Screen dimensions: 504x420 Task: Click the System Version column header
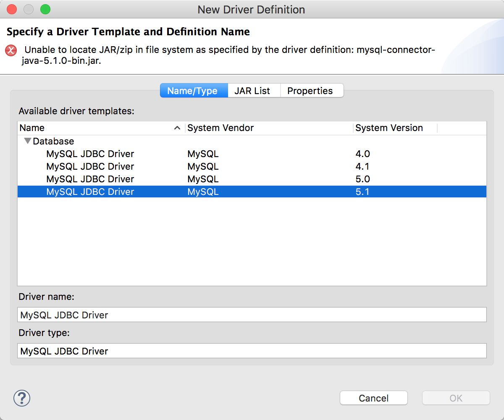[x=395, y=128]
